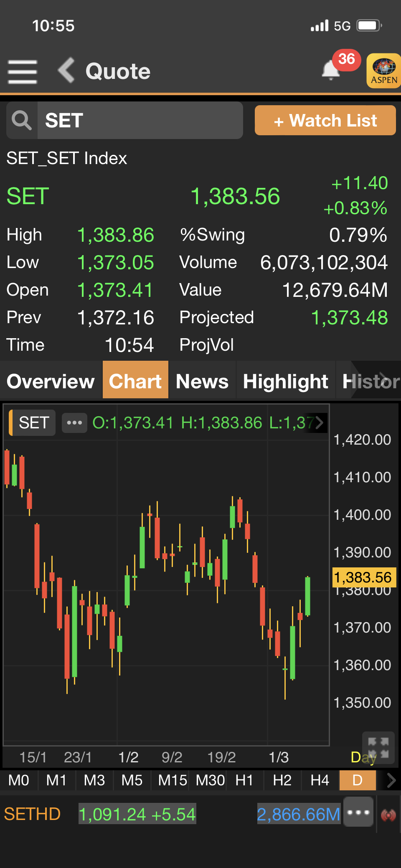Tap the red broadcast icon in ticker bar
This screenshot has width=401, height=868.
[x=388, y=815]
